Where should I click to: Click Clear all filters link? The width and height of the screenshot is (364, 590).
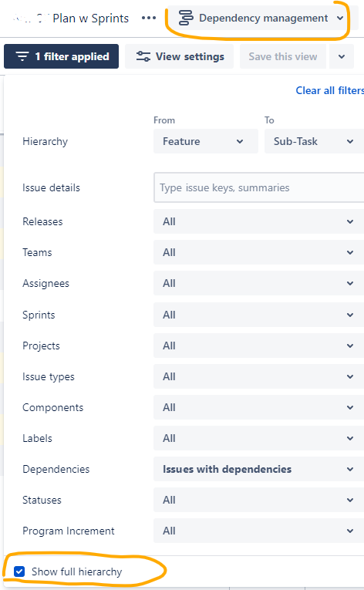[330, 90]
